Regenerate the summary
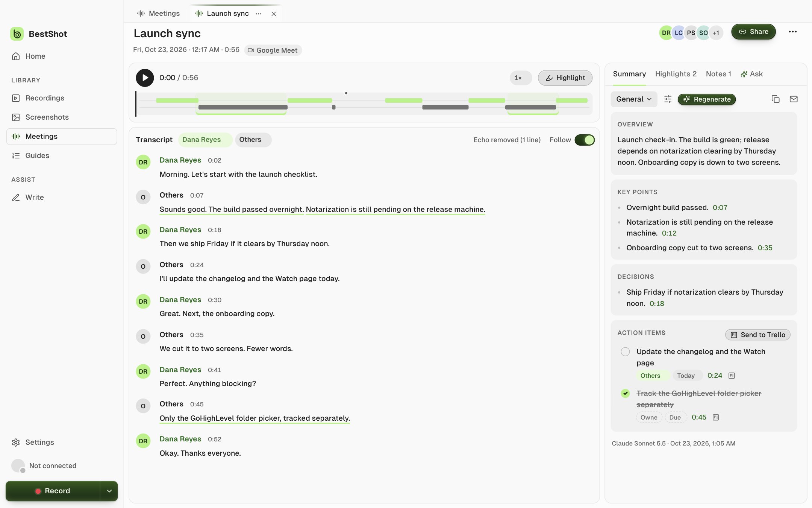This screenshot has height=508, width=812. [x=707, y=99]
